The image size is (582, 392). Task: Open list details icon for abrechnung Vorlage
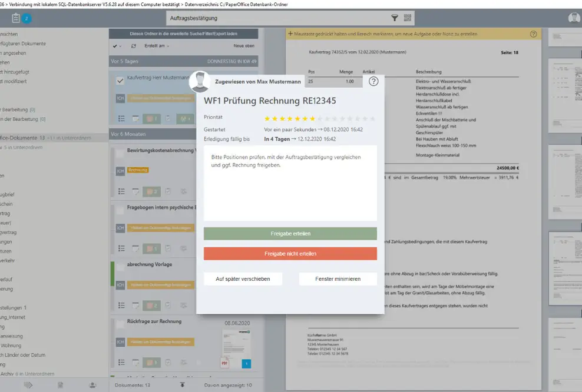point(121,305)
